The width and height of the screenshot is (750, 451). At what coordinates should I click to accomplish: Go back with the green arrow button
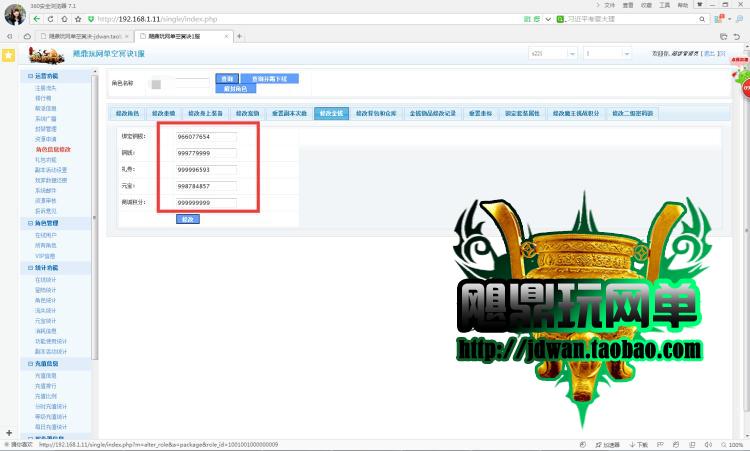[x=36, y=19]
